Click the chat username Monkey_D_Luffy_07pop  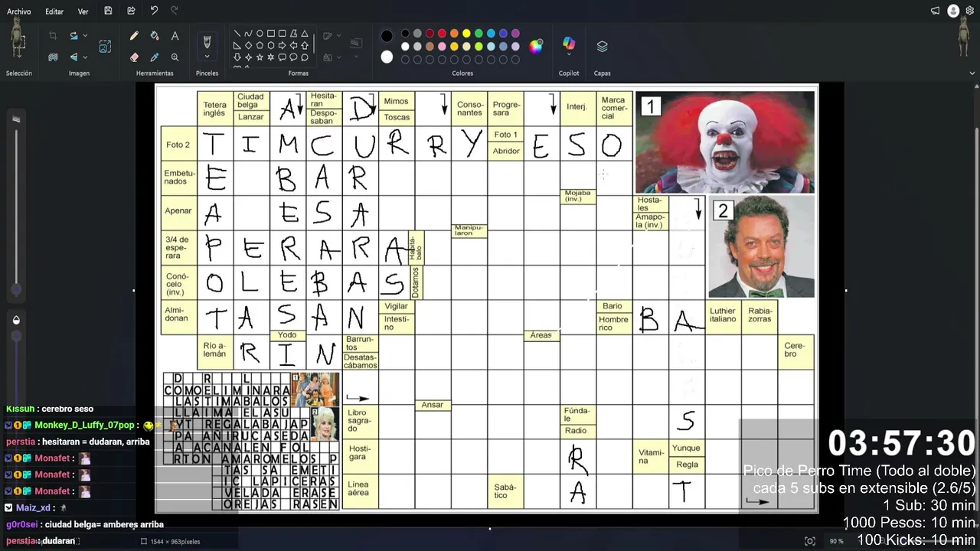pos(84,425)
